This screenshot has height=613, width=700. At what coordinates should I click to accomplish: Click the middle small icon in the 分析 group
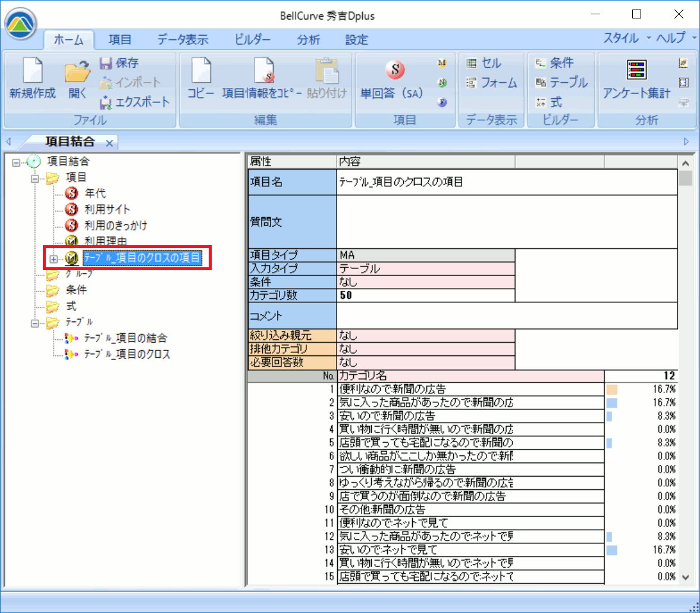coord(683,83)
